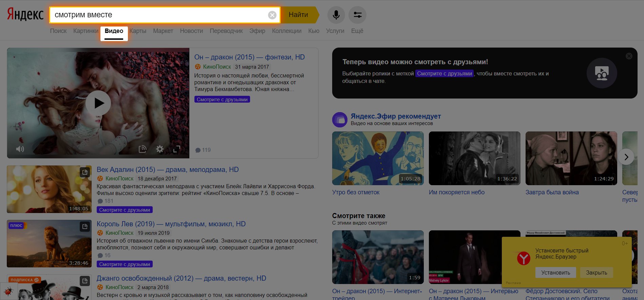Click Смотрите с друзьями under Король Лев

click(x=125, y=264)
